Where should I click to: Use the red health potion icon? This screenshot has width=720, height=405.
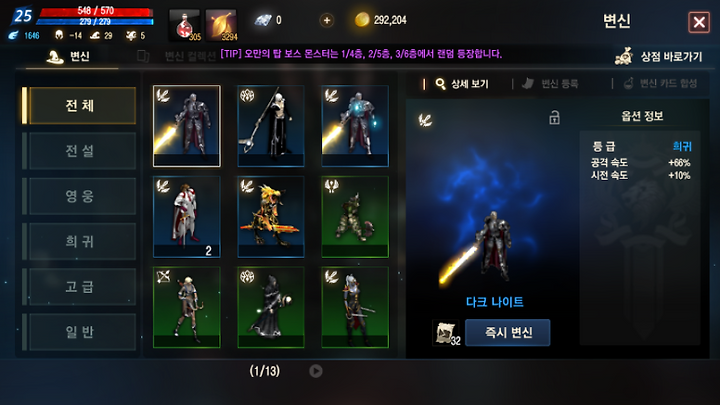(185, 25)
